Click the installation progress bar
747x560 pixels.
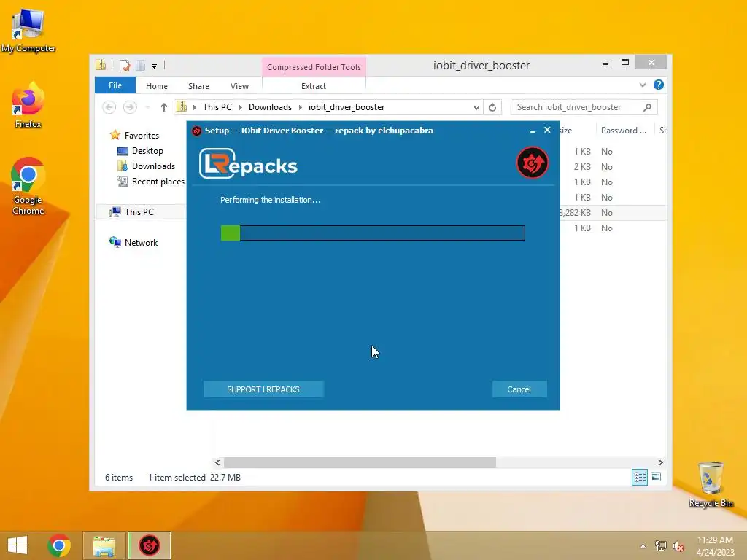[373, 233]
